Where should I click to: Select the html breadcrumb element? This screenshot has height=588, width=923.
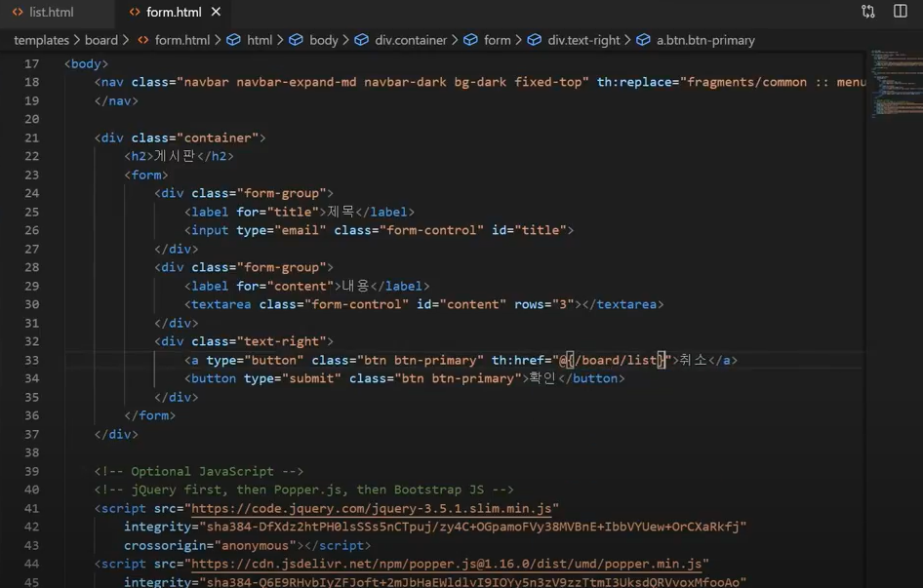[260, 40]
